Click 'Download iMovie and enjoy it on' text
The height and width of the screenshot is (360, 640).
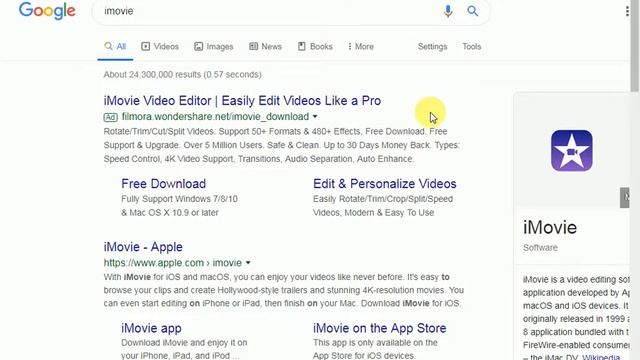[184, 343]
